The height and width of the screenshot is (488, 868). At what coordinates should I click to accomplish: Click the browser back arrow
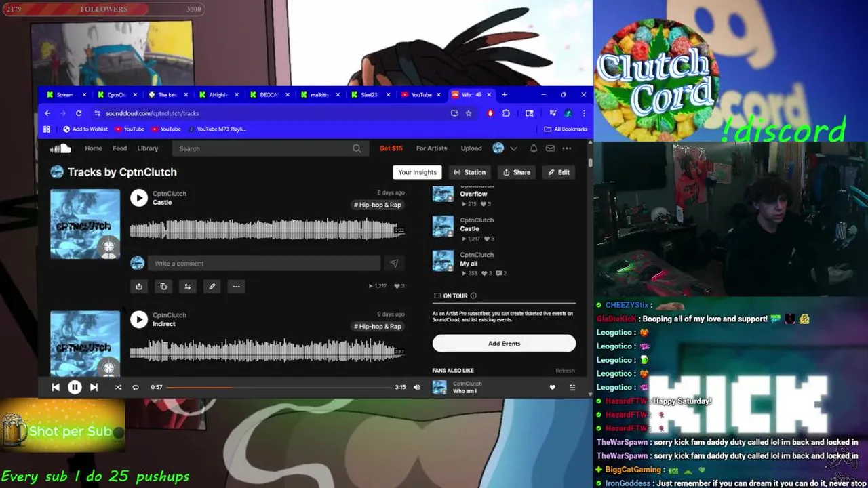[x=47, y=113]
